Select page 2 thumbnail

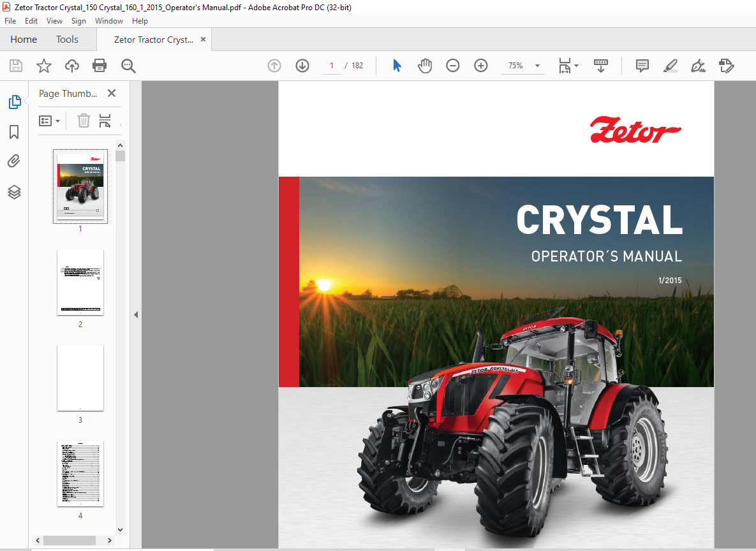(80, 282)
